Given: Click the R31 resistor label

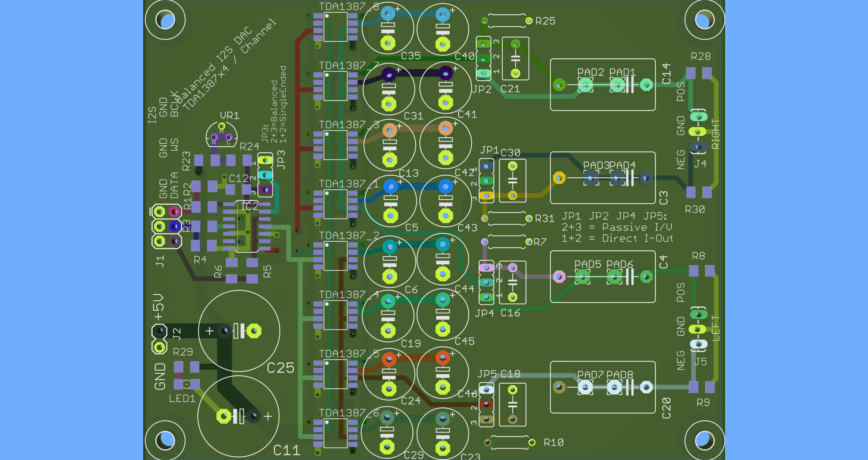Looking at the screenshot, I should coord(545,218).
